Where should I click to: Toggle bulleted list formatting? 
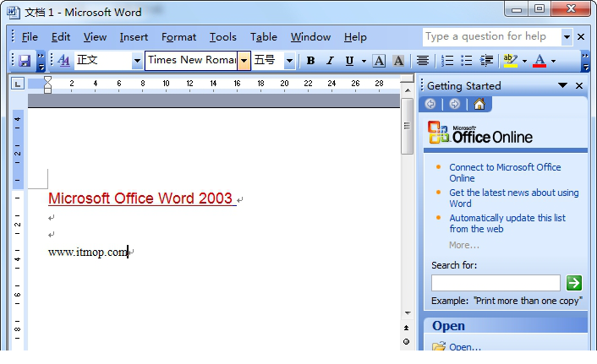(x=467, y=61)
